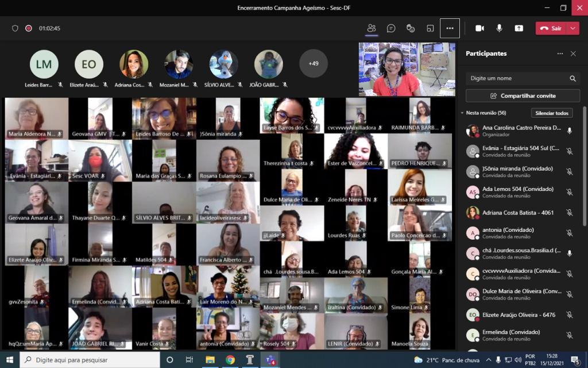Click the Silenciar todos button
The height and width of the screenshot is (368, 588).
552,113
